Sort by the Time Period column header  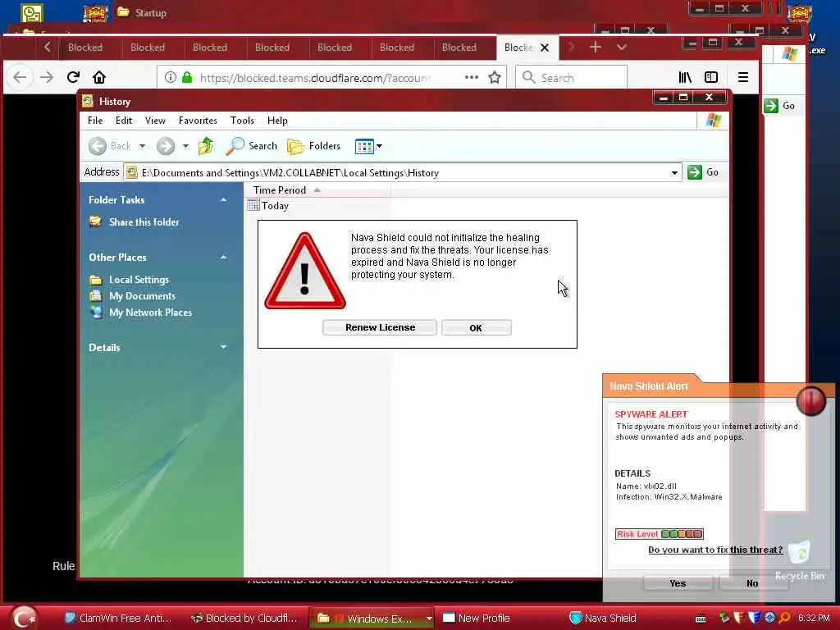pos(317,190)
